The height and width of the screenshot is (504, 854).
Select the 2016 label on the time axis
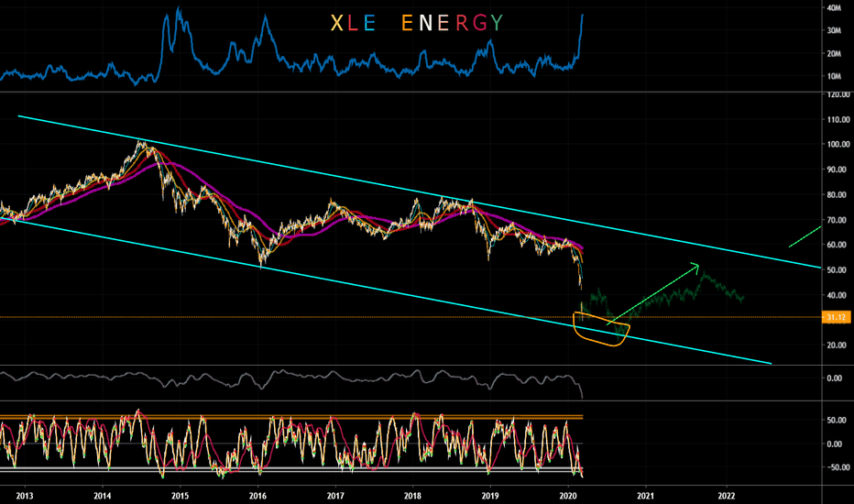tap(257, 496)
